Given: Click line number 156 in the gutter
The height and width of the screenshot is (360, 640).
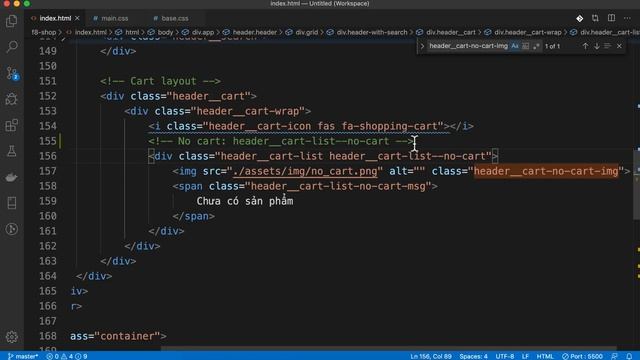Looking at the screenshot, I should tap(48, 156).
